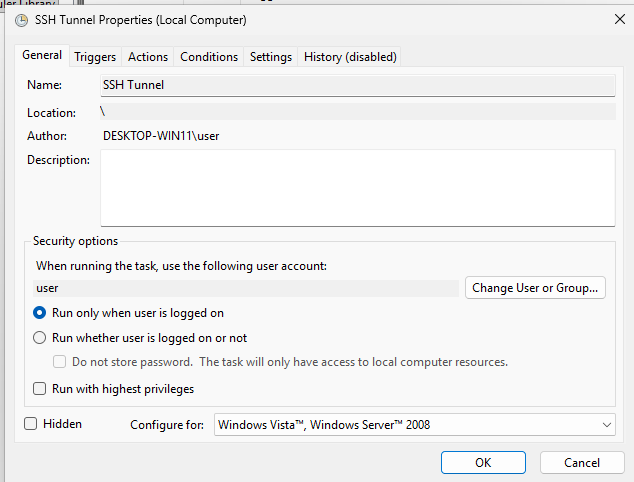View the History (disabled) tab
The height and width of the screenshot is (482, 634).
click(350, 57)
